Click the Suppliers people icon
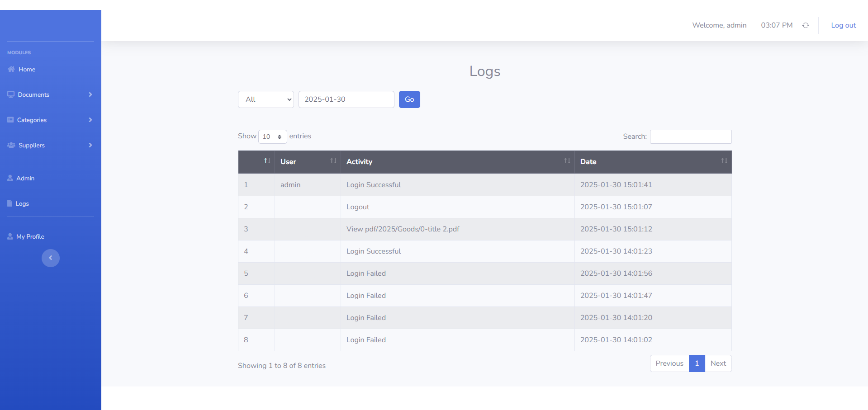The height and width of the screenshot is (410, 868). tap(11, 145)
